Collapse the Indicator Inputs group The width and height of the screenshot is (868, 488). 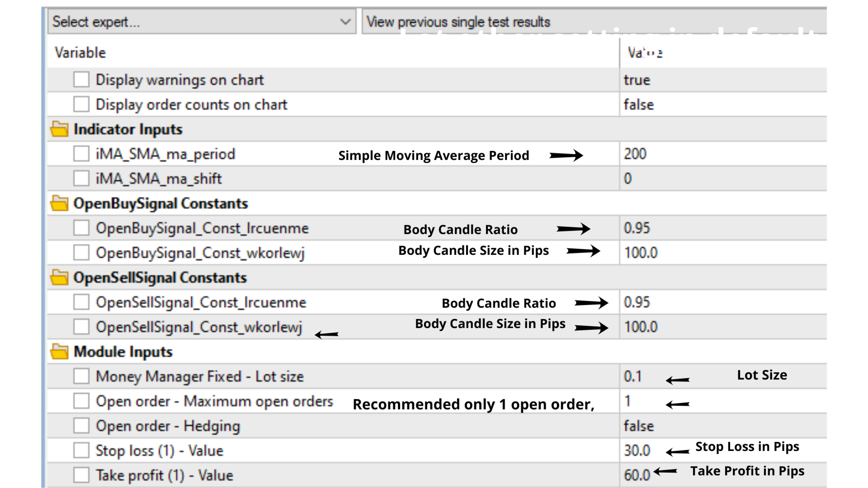pos(128,130)
